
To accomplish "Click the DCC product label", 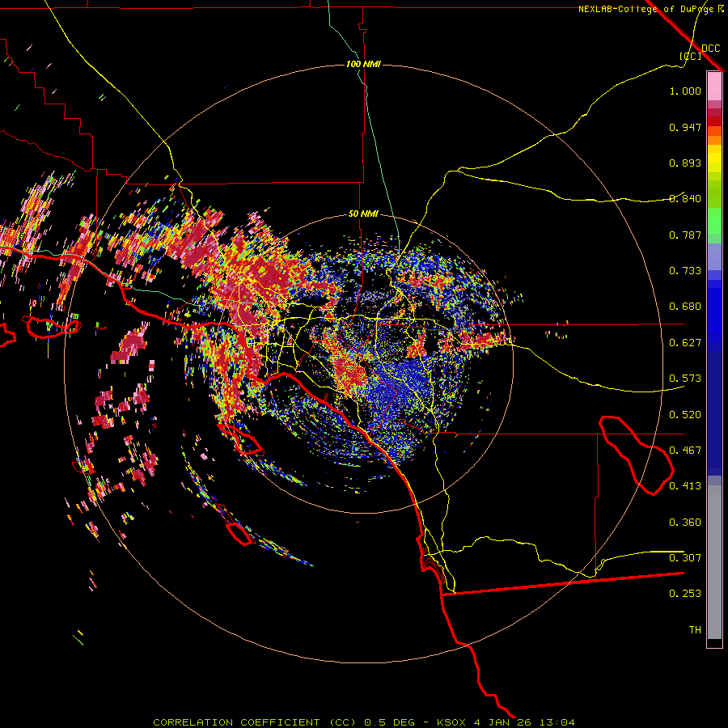I will tap(711, 49).
